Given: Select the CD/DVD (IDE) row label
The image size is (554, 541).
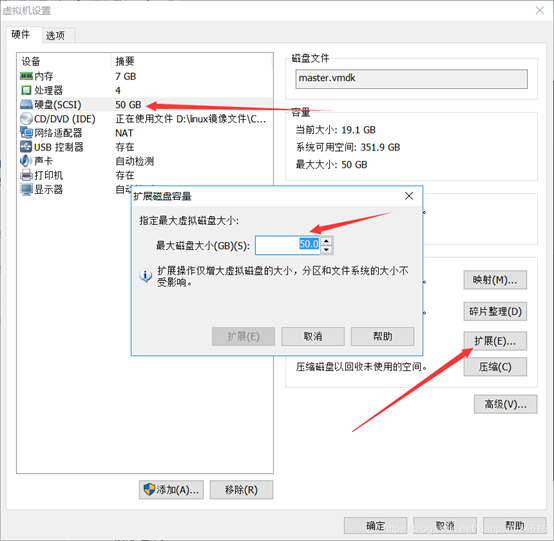Looking at the screenshot, I should 65,119.
